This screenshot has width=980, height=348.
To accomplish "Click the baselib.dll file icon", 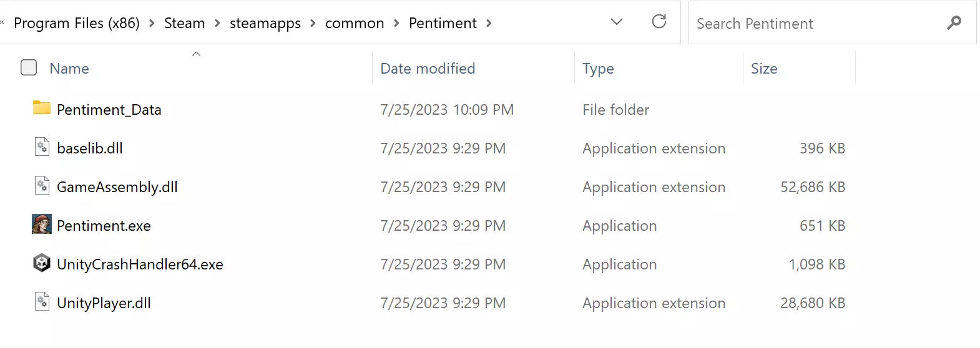I will [x=42, y=147].
